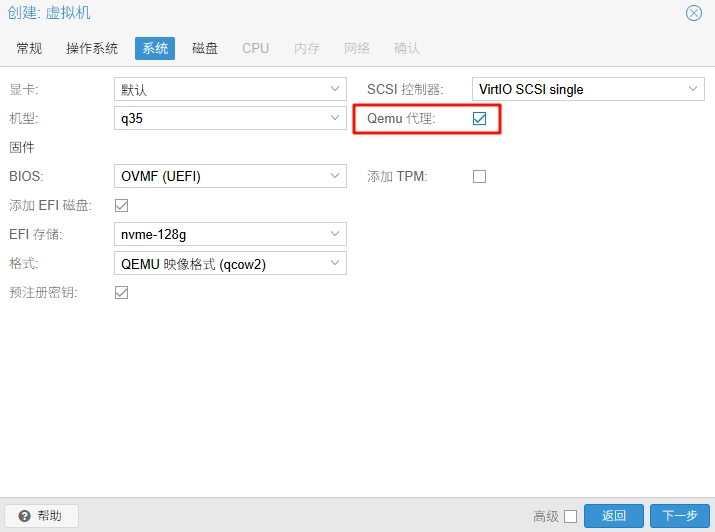Toggle the Qemu 代理 checkbox
This screenshot has width=715, height=532.
coord(480,119)
